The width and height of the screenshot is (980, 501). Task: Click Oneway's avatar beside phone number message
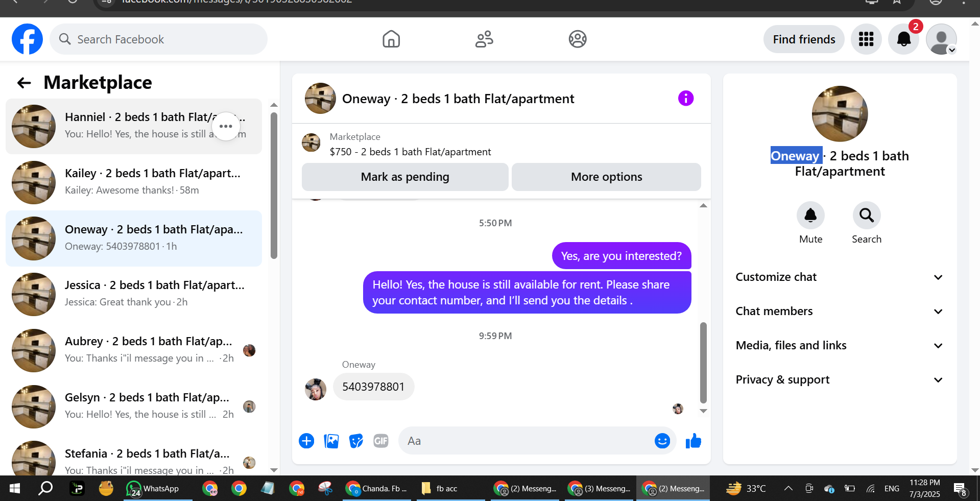316,389
